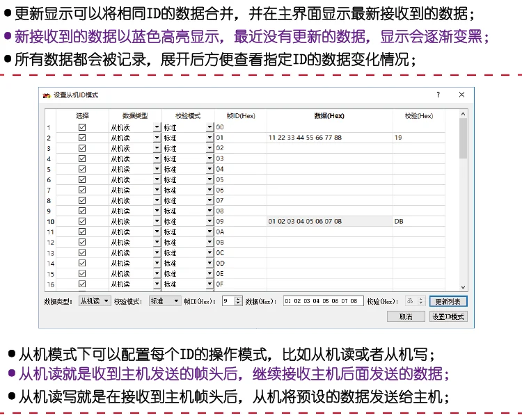Toggle the checkbox in row 2

click(x=82, y=138)
